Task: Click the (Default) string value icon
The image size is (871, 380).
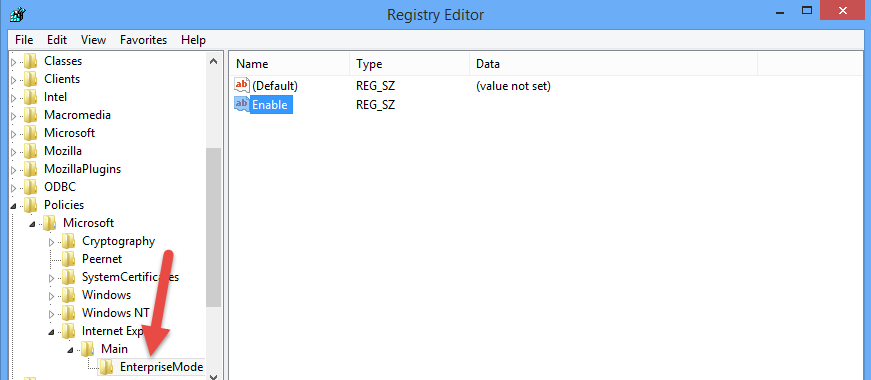Action: [x=242, y=86]
